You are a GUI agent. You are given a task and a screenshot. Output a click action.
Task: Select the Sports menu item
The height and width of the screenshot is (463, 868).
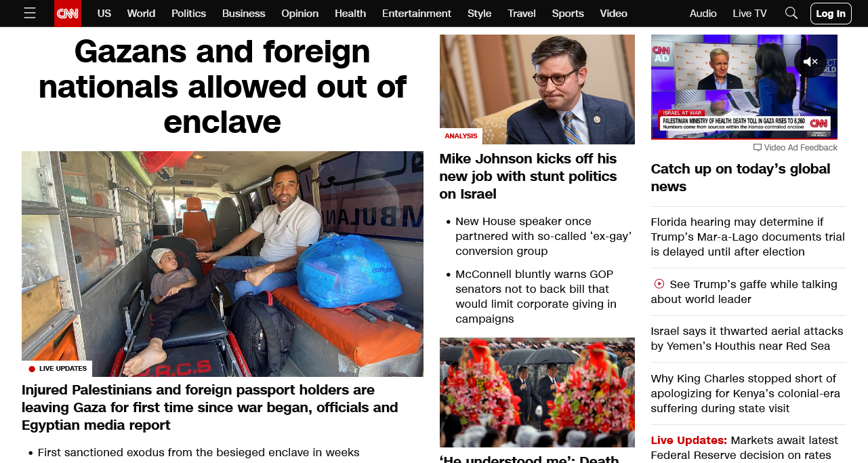568,13
